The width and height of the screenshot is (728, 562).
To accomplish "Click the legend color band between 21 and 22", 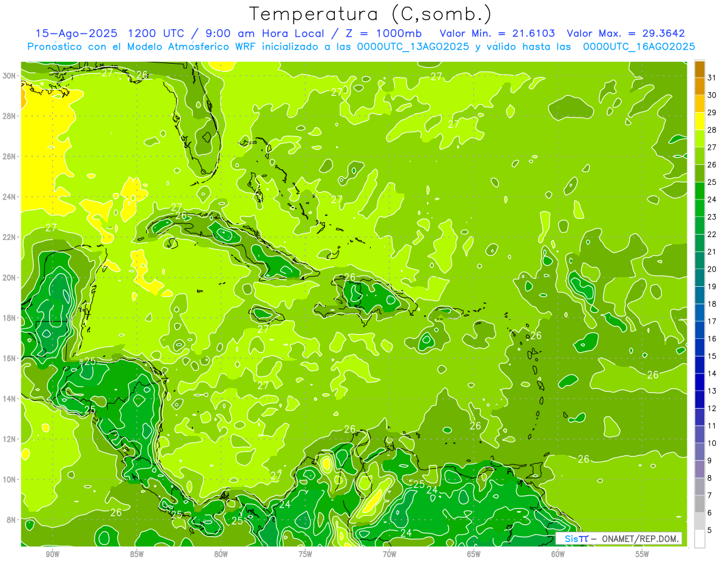I will (699, 243).
